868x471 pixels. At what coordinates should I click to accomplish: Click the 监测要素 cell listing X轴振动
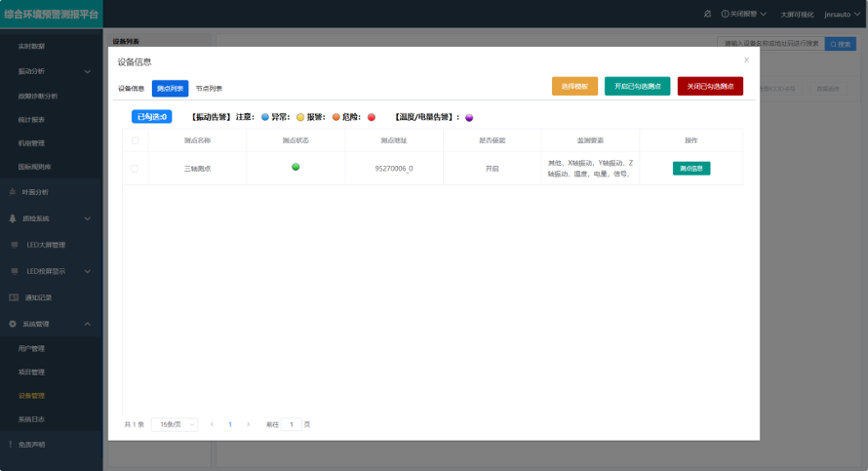590,169
